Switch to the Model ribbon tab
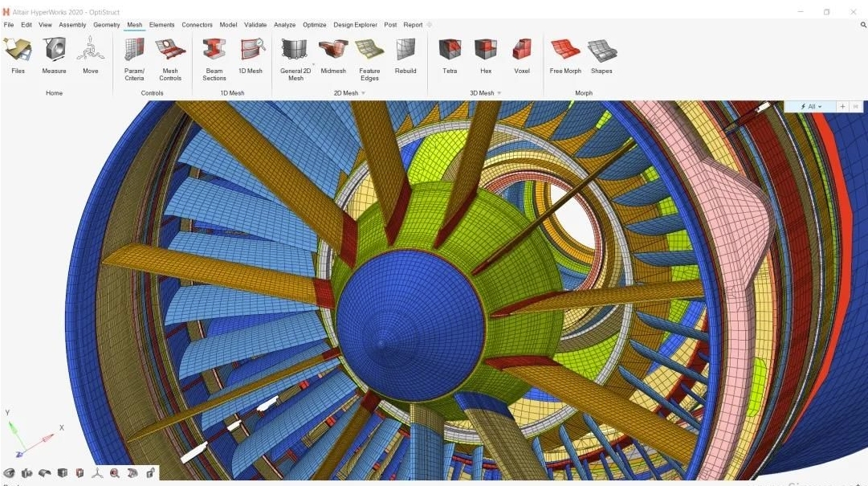The image size is (868, 486). point(228,25)
